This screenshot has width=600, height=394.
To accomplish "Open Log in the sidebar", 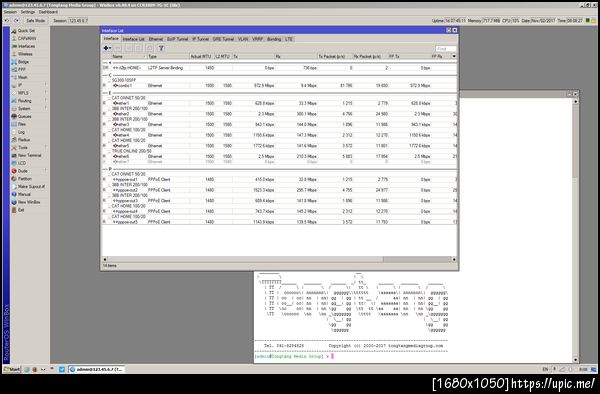I will click(21, 132).
